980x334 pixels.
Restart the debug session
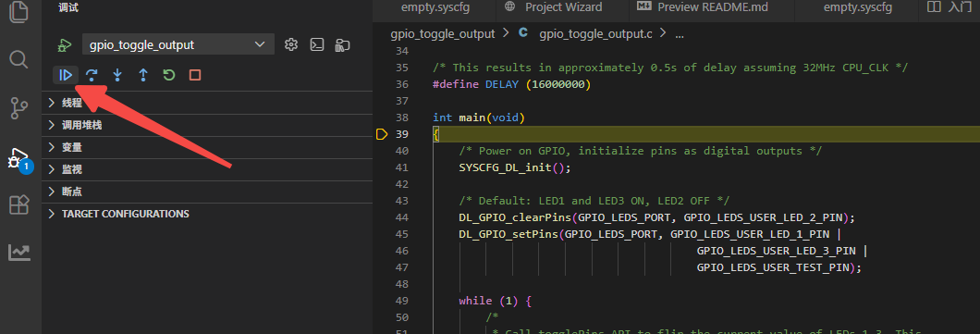169,75
